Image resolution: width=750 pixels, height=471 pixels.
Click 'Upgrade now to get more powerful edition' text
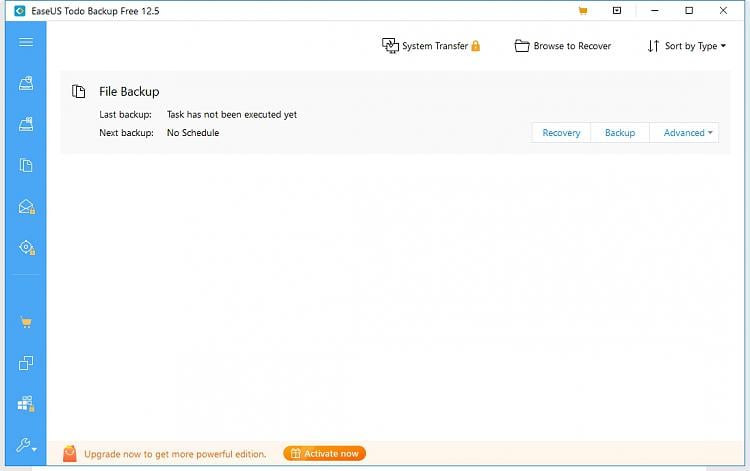coord(175,454)
